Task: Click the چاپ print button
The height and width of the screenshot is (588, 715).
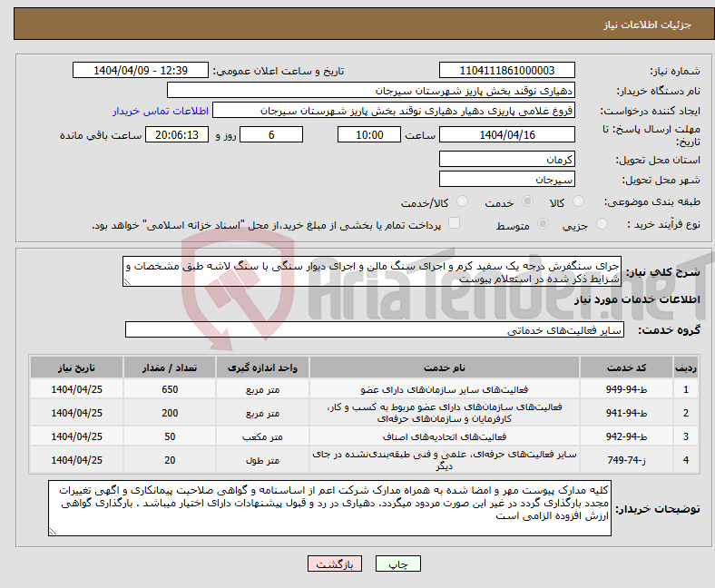Action: point(398,563)
